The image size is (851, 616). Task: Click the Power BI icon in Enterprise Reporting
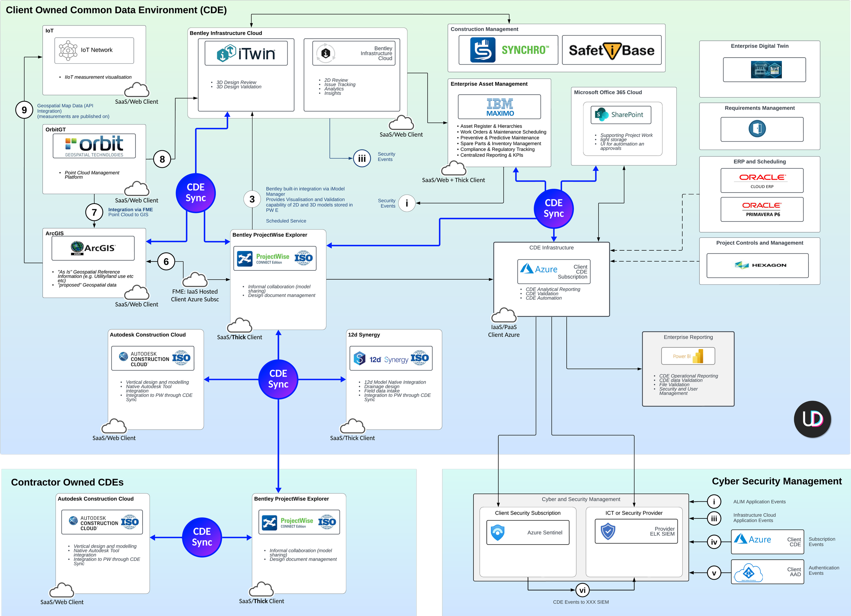click(x=688, y=355)
